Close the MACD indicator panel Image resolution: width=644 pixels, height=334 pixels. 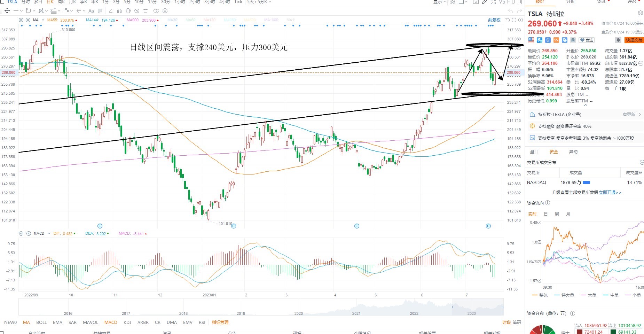tap(28, 233)
